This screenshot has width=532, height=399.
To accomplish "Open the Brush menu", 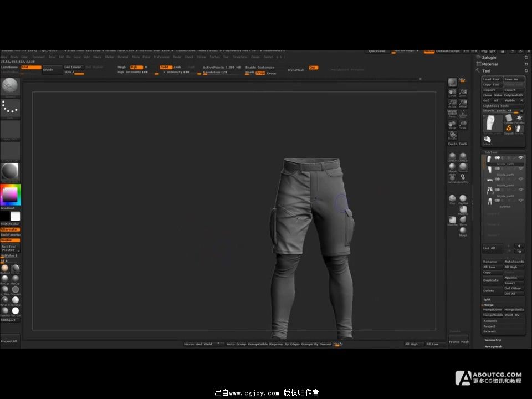I will coord(14,57).
